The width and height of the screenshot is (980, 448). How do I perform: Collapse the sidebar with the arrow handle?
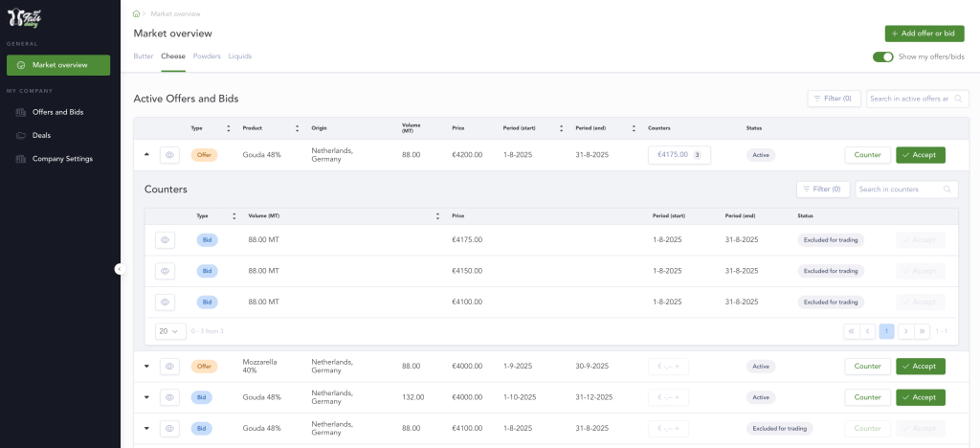pyautogui.click(x=120, y=269)
